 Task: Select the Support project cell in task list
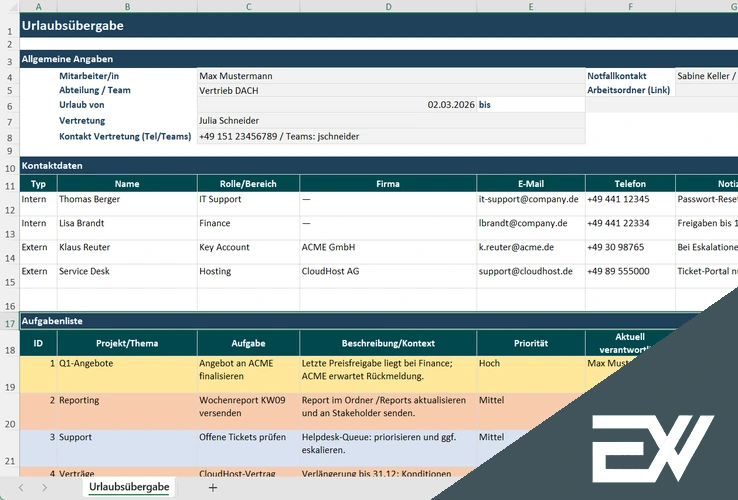127,448
